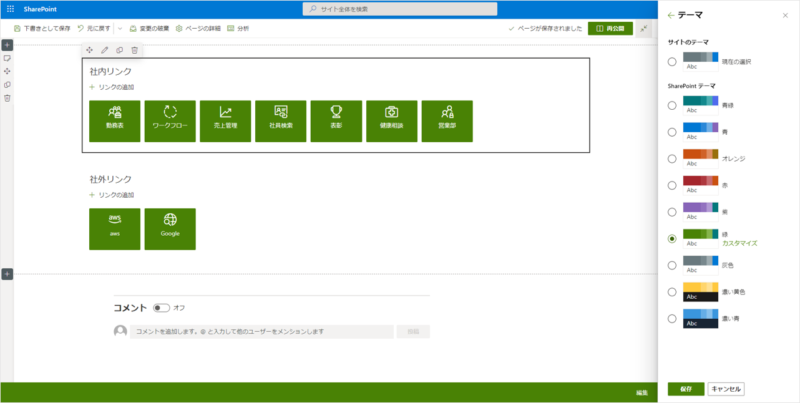Click the site-wide search box
The width and height of the screenshot is (800, 403).
[x=400, y=8]
